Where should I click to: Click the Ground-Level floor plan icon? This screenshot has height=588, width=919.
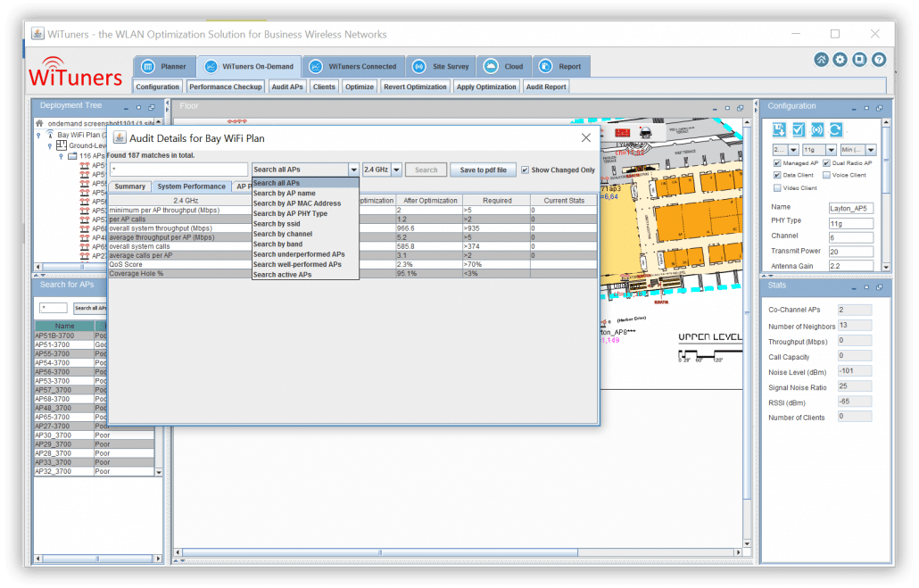point(61,145)
